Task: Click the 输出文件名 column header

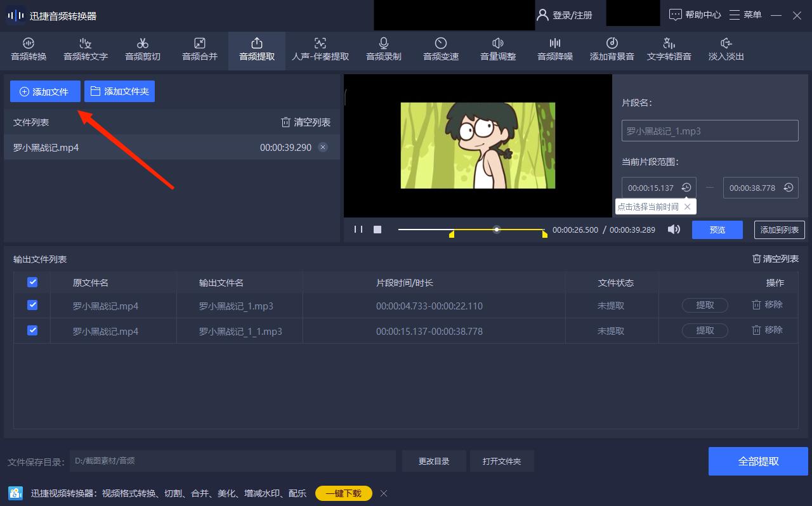Action: pos(221,283)
